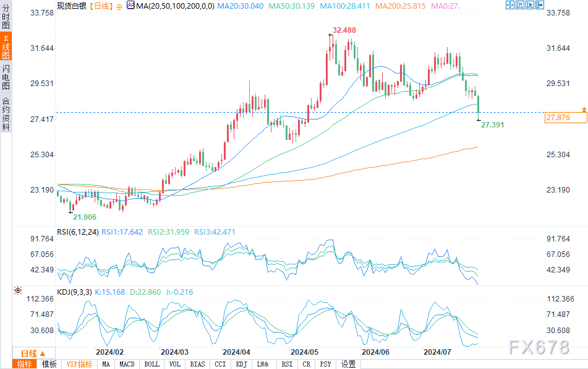
Task: Click the MA50:30.139 value label
Action: [x=291, y=6]
